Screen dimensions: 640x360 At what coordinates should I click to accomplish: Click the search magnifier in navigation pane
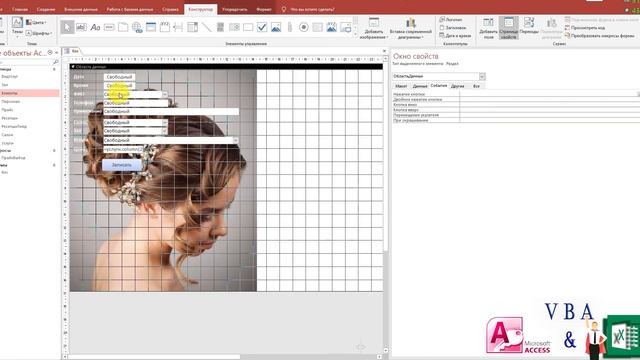pyautogui.click(x=56, y=62)
